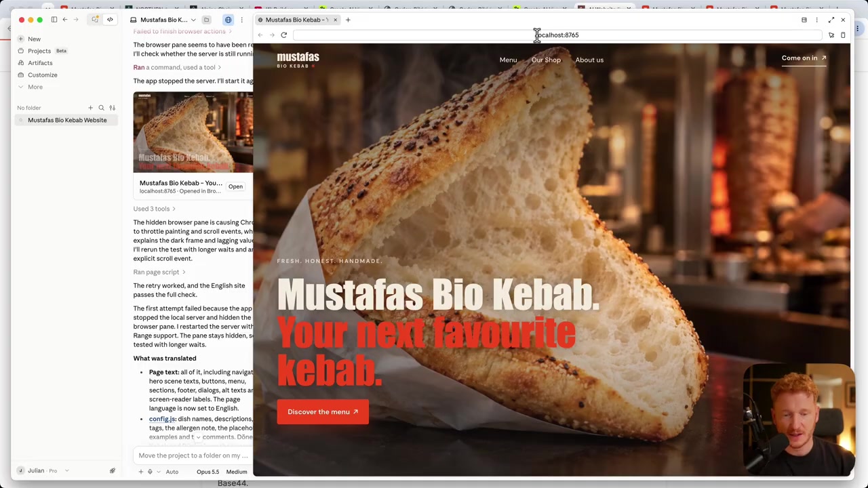Change the Medium effort setting
868x488 pixels.
(237, 472)
